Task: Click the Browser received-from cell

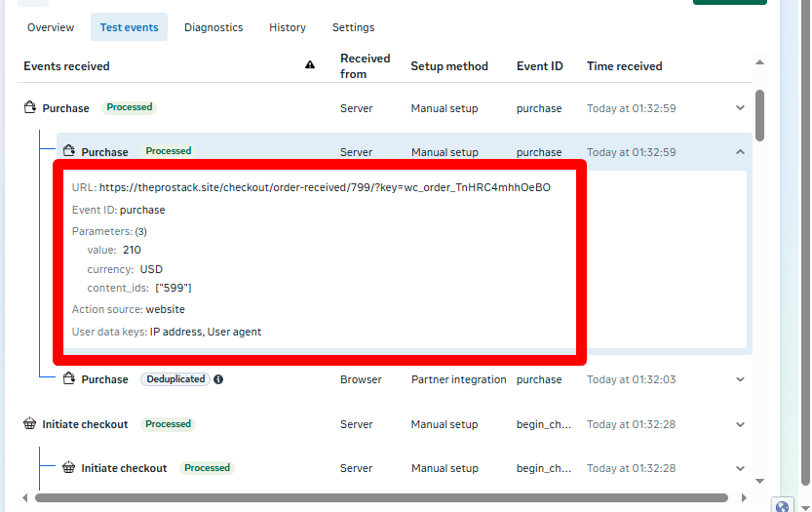Action: coord(361,379)
